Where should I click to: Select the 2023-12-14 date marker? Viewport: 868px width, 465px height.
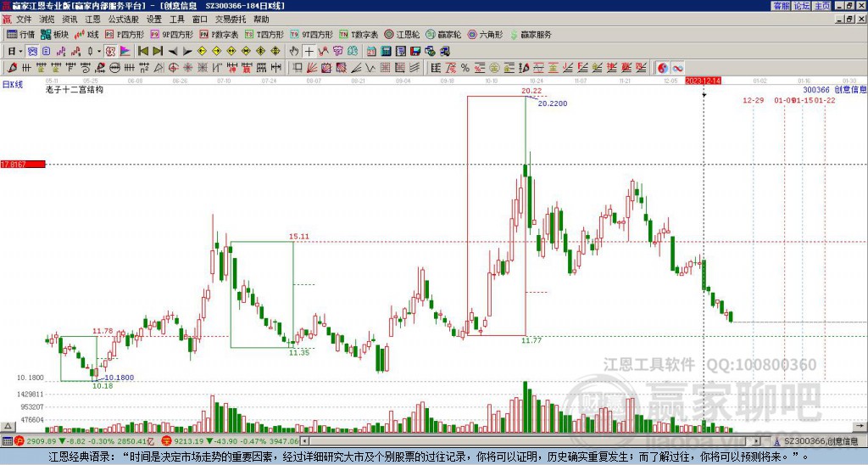click(x=703, y=81)
